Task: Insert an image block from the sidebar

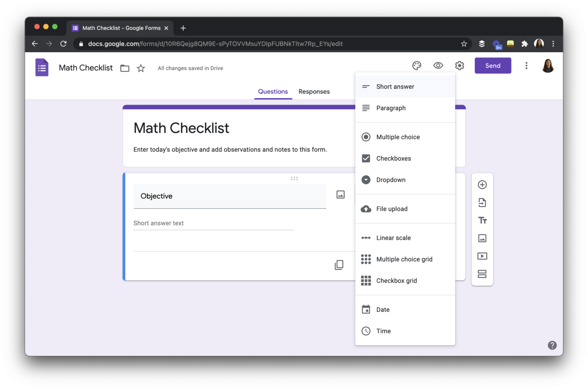Action: point(482,238)
